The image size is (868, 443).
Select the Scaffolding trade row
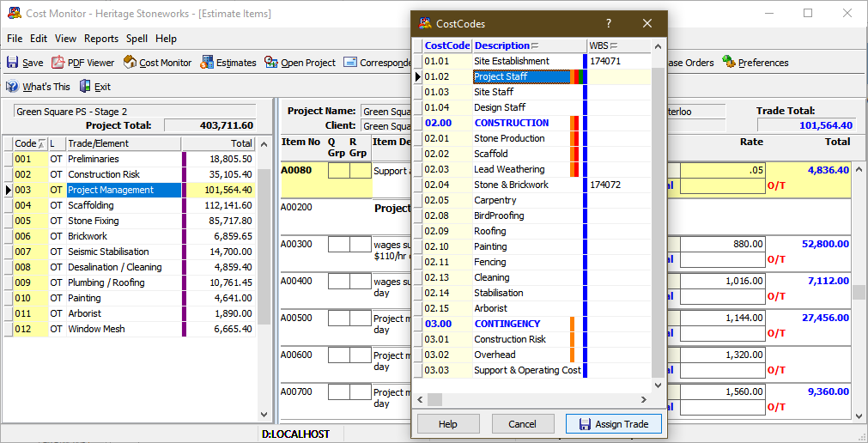click(x=130, y=205)
